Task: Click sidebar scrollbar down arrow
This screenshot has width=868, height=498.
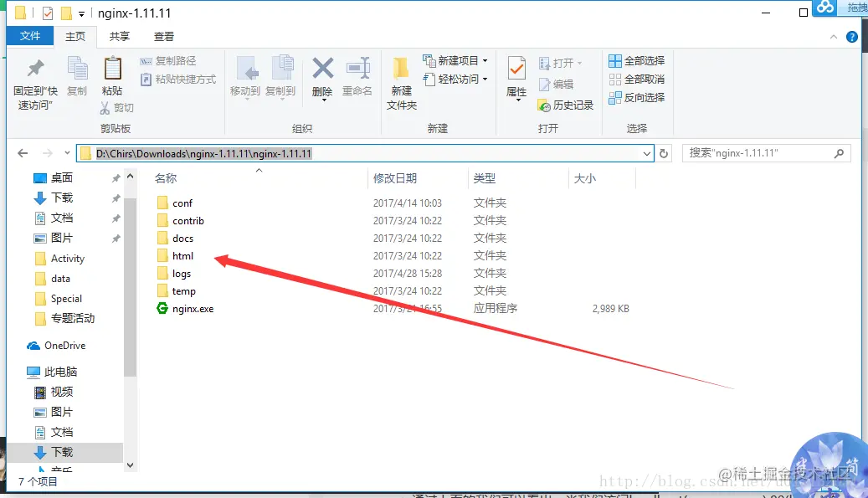Action: pos(130,465)
